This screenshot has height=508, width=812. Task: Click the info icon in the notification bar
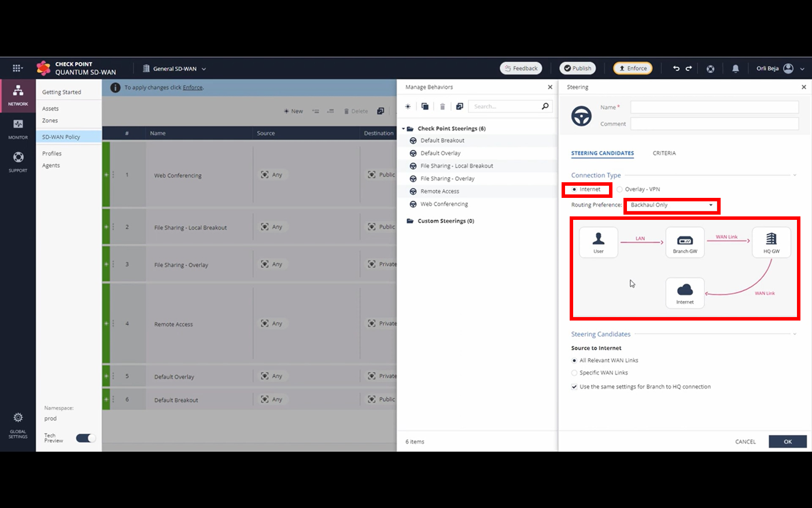115,87
